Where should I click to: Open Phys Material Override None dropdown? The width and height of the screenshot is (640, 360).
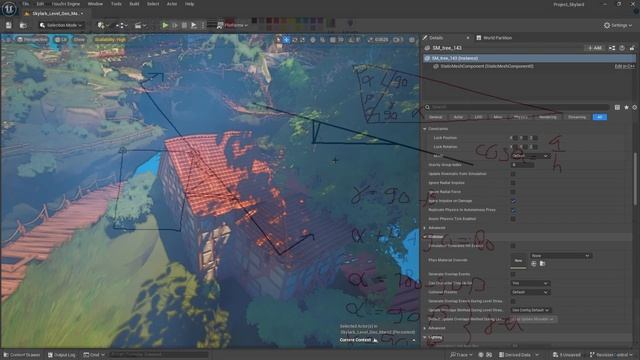(x=560, y=256)
